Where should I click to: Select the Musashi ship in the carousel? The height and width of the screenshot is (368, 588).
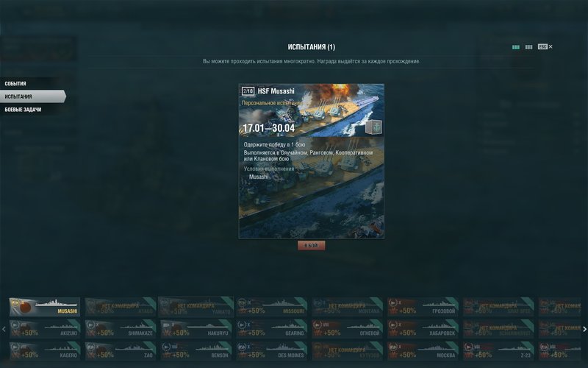coord(45,307)
